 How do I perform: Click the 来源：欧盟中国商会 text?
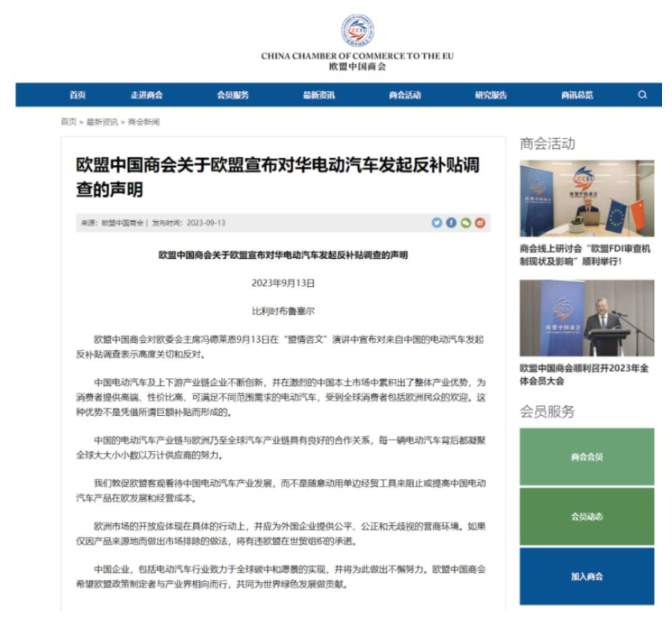pyautogui.click(x=112, y=223)
